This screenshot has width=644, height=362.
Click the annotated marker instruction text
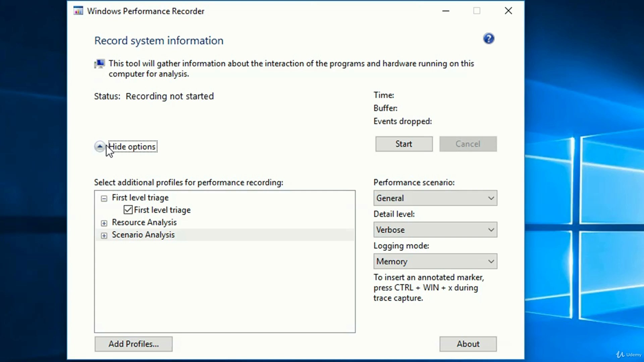[429, 288]
